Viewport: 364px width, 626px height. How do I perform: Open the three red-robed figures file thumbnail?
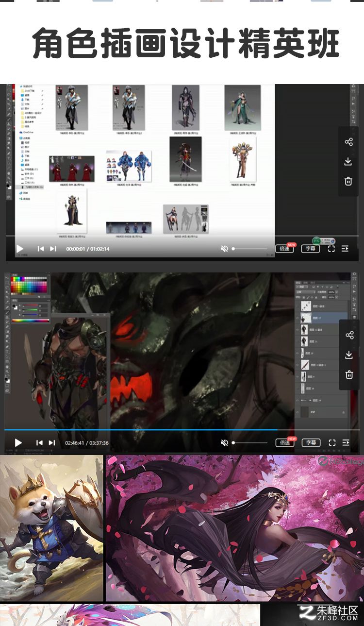pyautogui.click(x=72, y=169)
